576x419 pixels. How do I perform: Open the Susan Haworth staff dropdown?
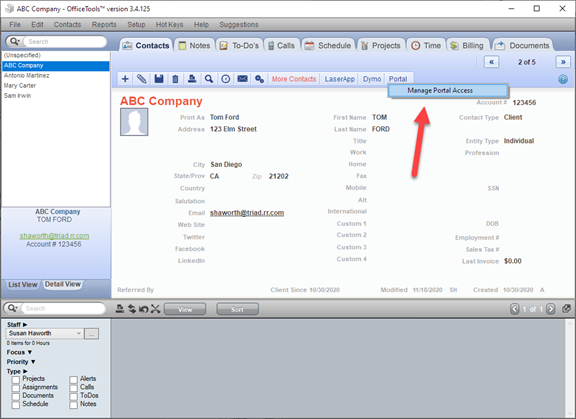45,333
